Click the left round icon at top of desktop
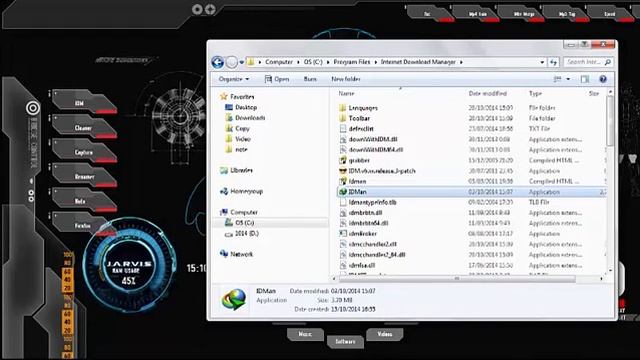 (x=197, y=9)
